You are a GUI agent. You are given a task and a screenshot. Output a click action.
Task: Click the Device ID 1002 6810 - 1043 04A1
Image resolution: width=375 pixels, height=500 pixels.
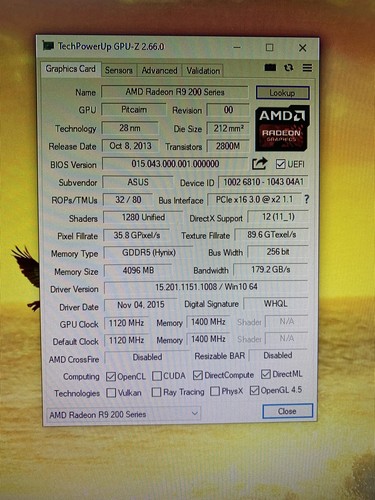coord(263,182)
